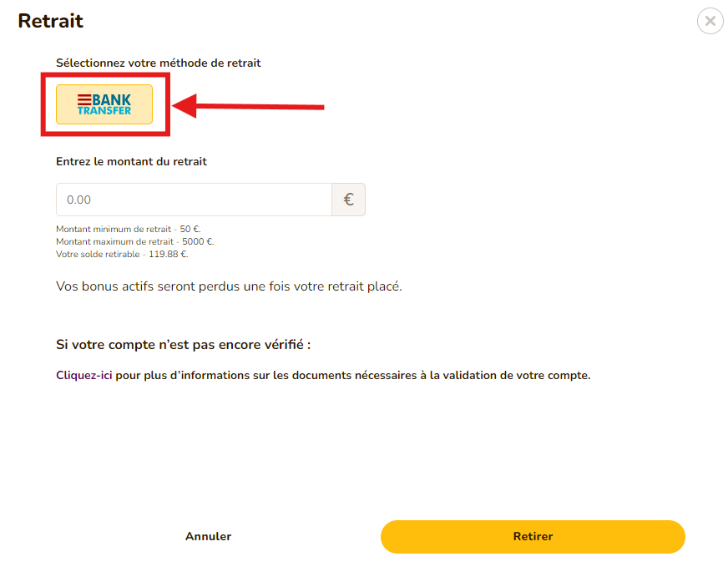Click the grey X close icon
The image size is (728, 587).
pos(710,21)
